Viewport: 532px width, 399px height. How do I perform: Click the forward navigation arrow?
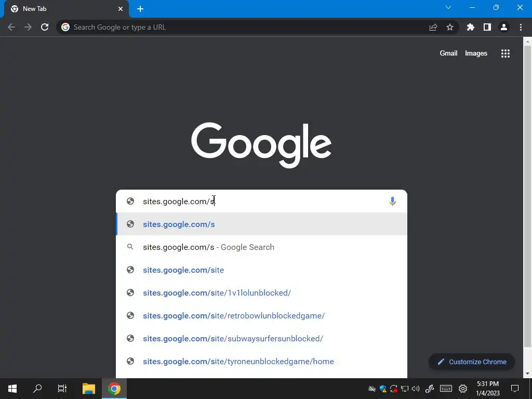coord(28,27)
